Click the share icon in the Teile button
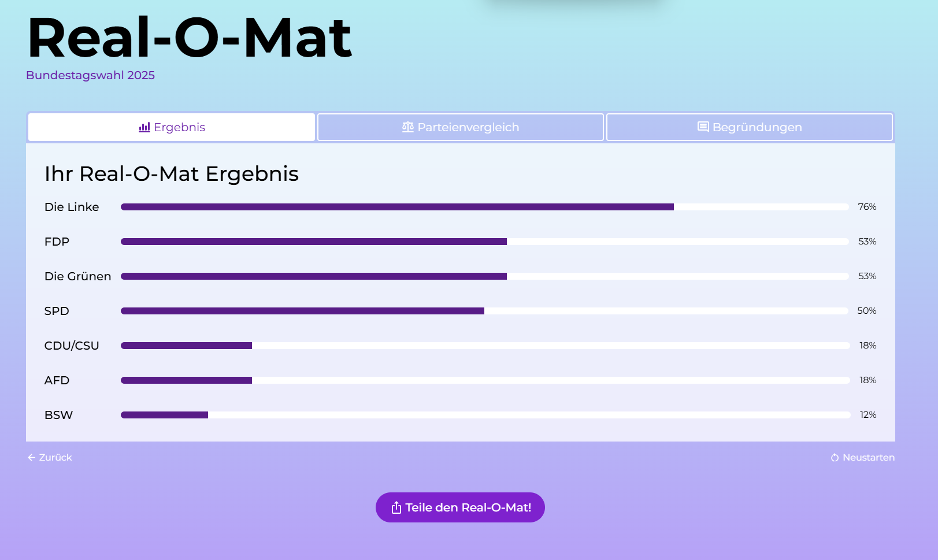This screenshot has width=938, height=560. [x=396, y=507]
